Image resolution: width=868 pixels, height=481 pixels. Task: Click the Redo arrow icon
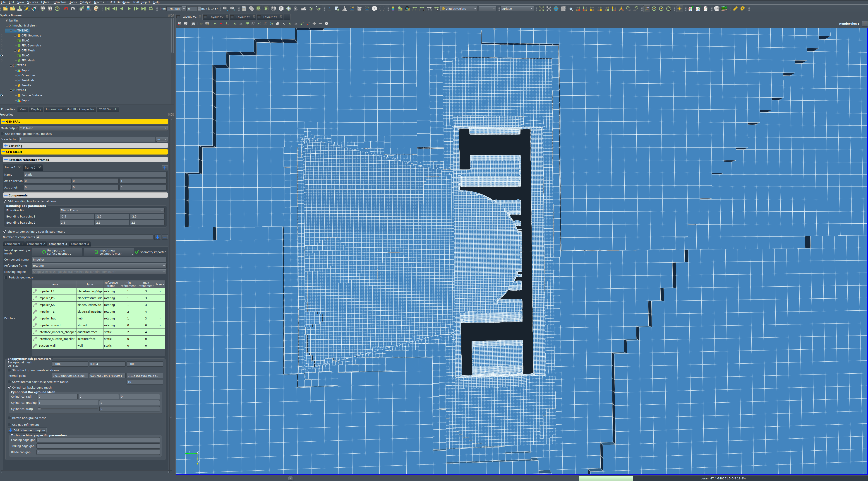73,9
